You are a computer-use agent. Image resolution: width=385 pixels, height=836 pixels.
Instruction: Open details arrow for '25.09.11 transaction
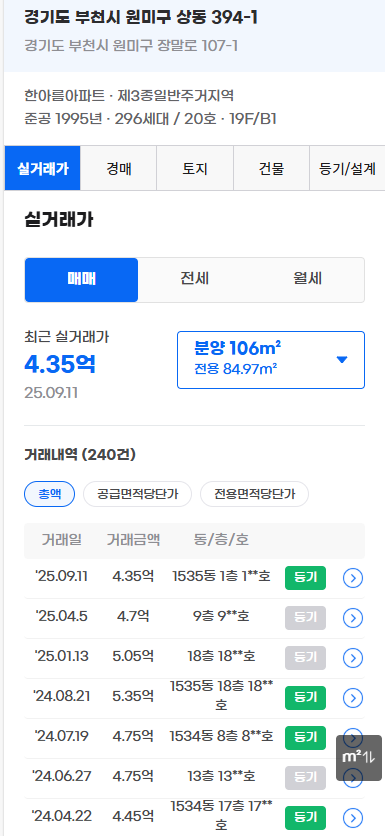(352, 578)
